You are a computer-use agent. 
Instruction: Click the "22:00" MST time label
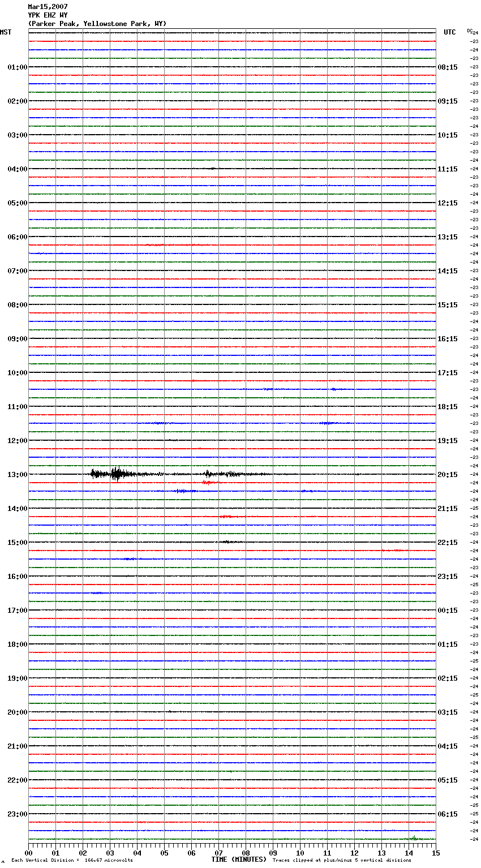pyautogui.click(x=18, y=780)
